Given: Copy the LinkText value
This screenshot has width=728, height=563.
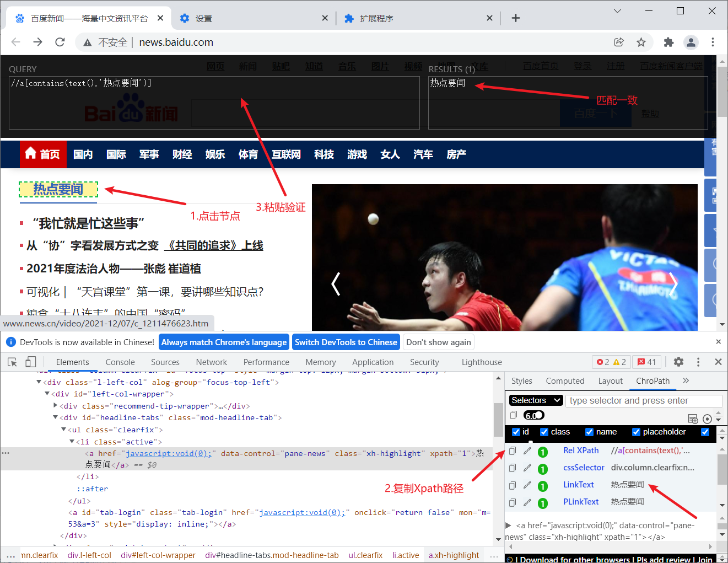Looking at the screenshot, I should click(513, 485).
